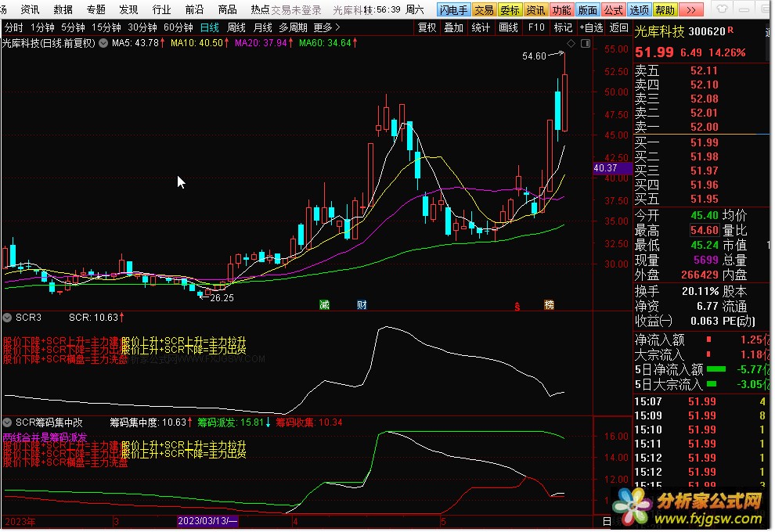775x532 pixels.
Task: Click the 标记 mark toolbar item
Action: pyautogui.click(x=563, y=27)
